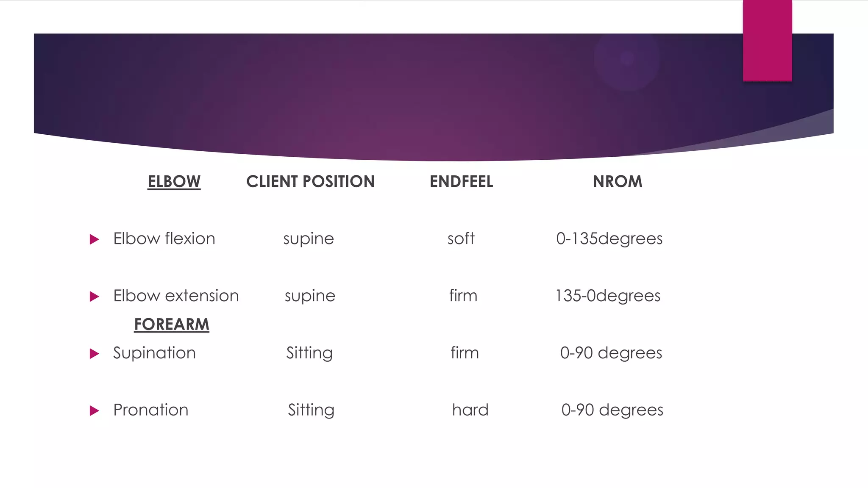Click the word Pronation
The height and width of the screenshot is (488, 868).
point(150,410)
